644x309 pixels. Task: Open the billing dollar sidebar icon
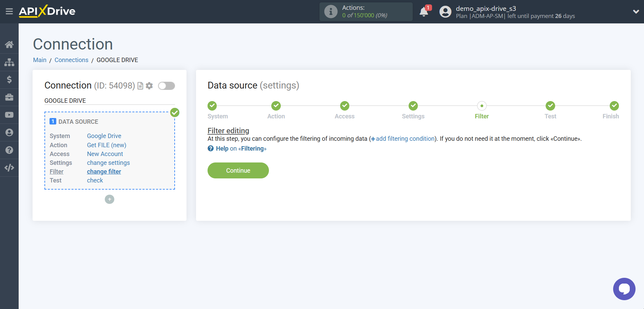[9, 80]
